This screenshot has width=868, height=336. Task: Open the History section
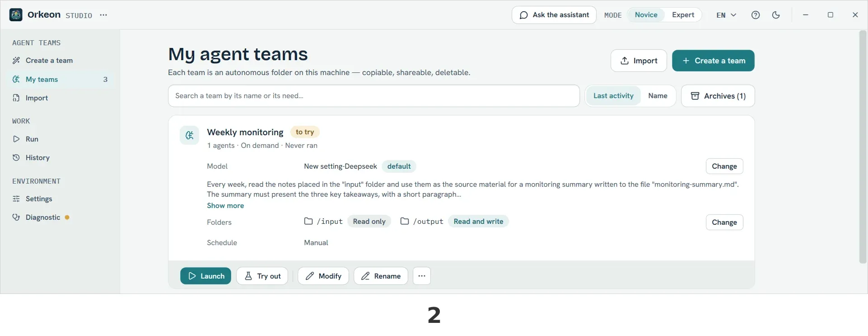point(60,158)
